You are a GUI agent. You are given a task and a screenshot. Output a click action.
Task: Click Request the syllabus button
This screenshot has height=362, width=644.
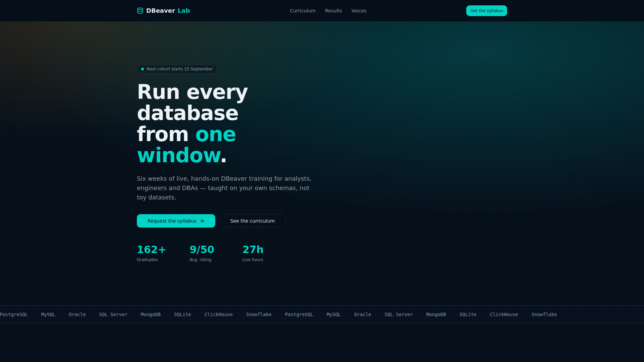(x=176, y=221)
